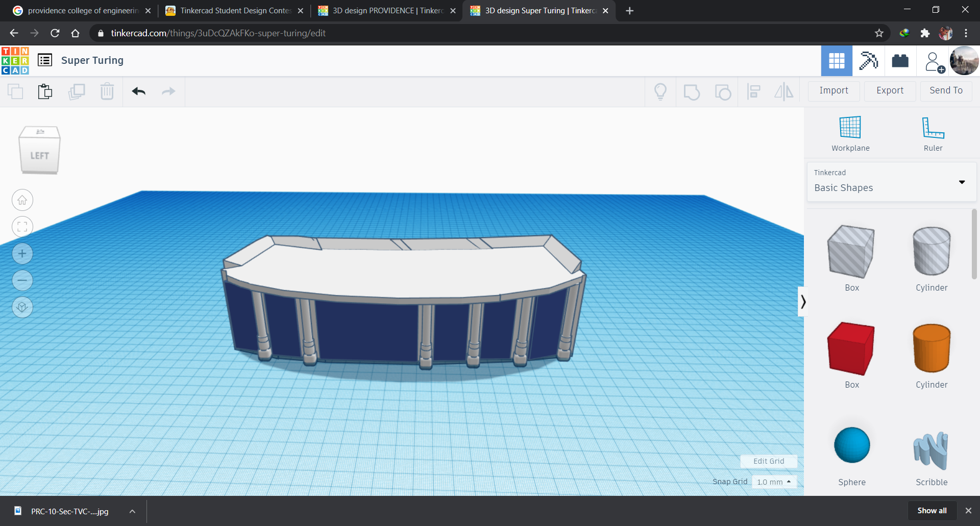Click the home view button
Screen dimensions: 980x526
(22, 200)
